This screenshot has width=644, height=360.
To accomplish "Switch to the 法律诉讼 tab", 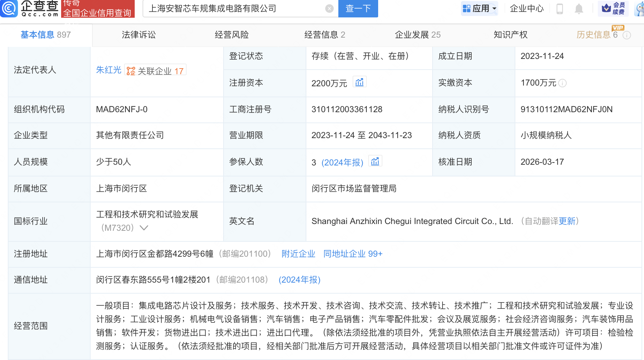I will (x=139, y=35).
